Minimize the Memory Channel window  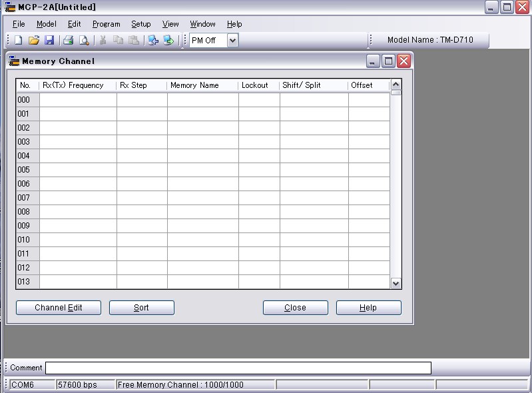point(373,61)
